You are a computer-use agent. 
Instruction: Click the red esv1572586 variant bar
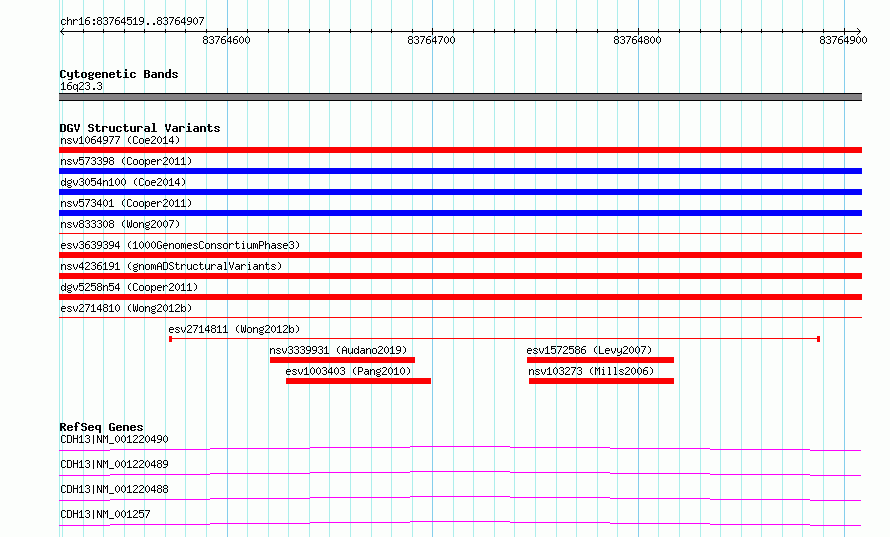click(601, 360)
